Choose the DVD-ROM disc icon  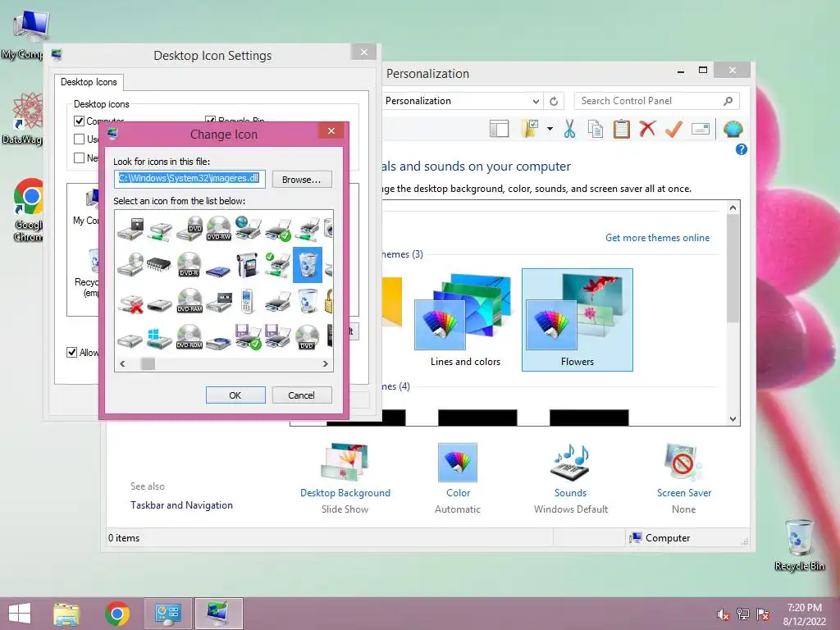click(x=189, y=337)
